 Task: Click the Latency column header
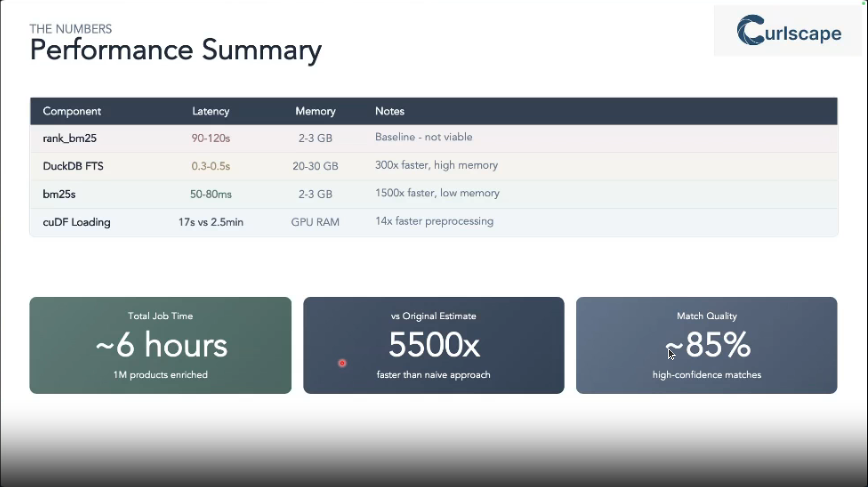(211, 111)
